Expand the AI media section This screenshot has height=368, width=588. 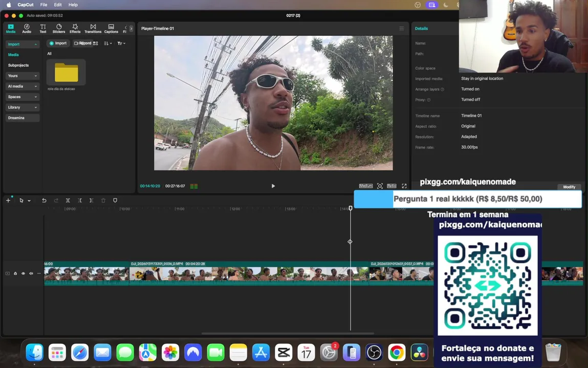pos(23,86)
